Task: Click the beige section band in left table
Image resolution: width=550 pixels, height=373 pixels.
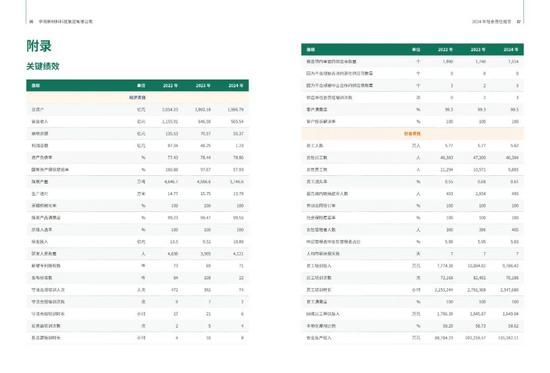Action: pyautogui.click(x=138, y=98)
